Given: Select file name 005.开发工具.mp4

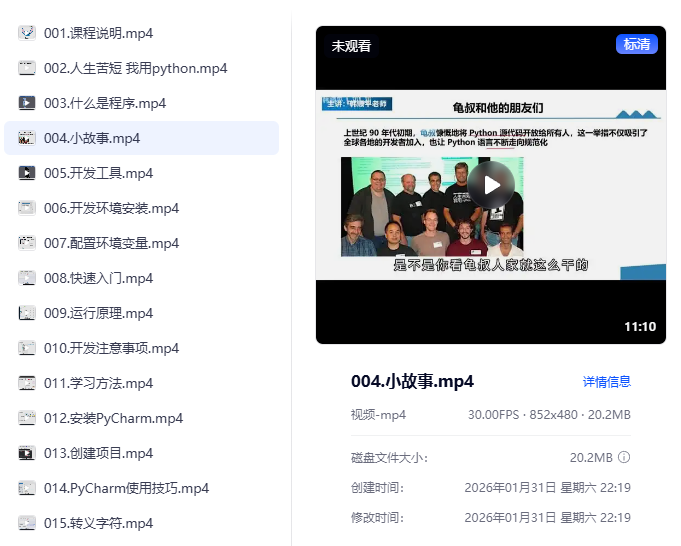Looking at the screenshot, I should (99, 173).
